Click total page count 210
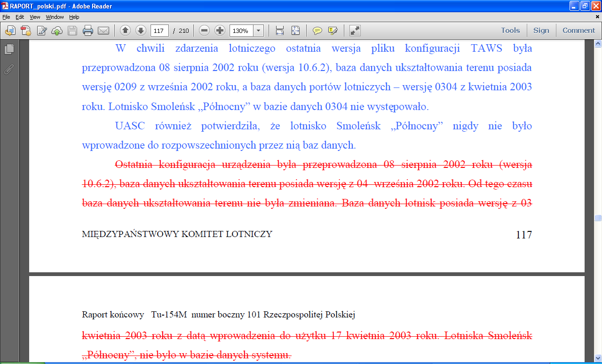This screenshot has width=602, height=364. [x=183, y=31]
